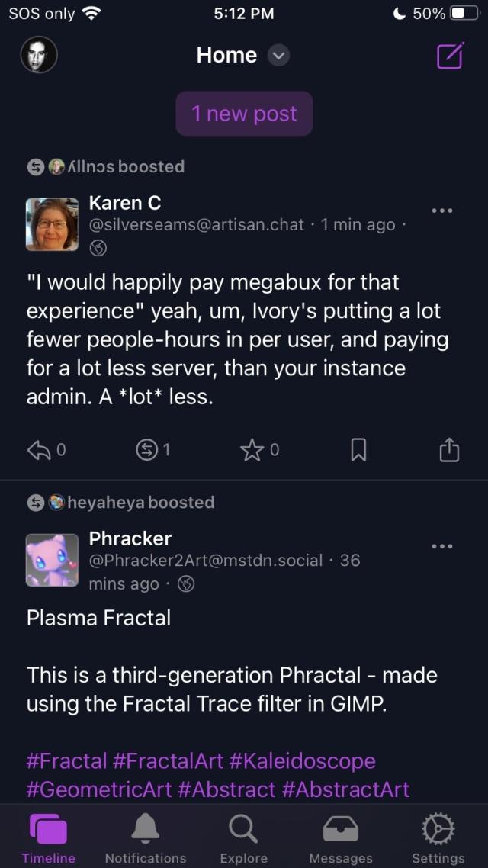This screenshot has width=488, height=868.
Task: Open the options menu on Karen C's post
Action: coord(442,211)
